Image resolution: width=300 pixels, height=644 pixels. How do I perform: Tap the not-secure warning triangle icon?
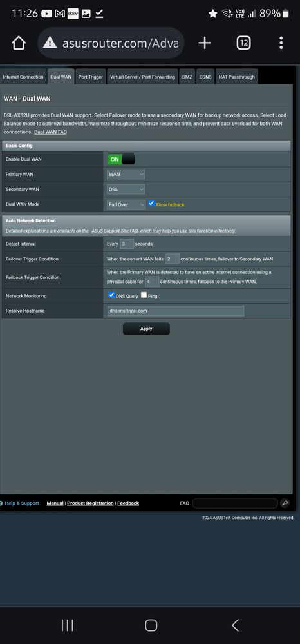click(x=50, y=43)
